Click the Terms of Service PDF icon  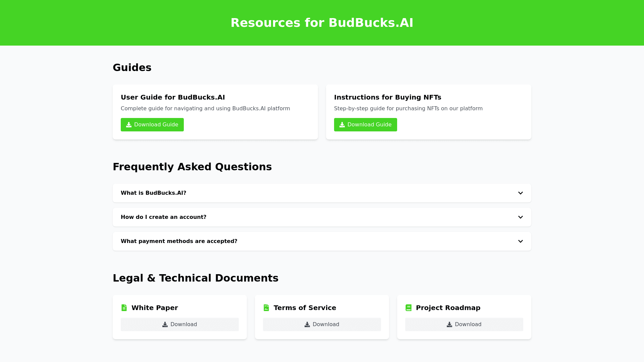(x=266, y=308)
